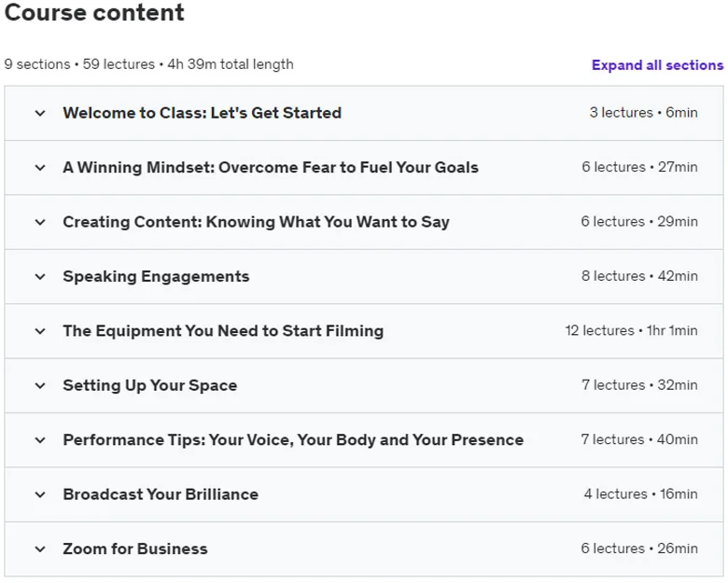Viewport: 728px width, 583px height.
Task: Select Welcome to Class: Let's Get Started title
Action: click(x=202, y=113)
